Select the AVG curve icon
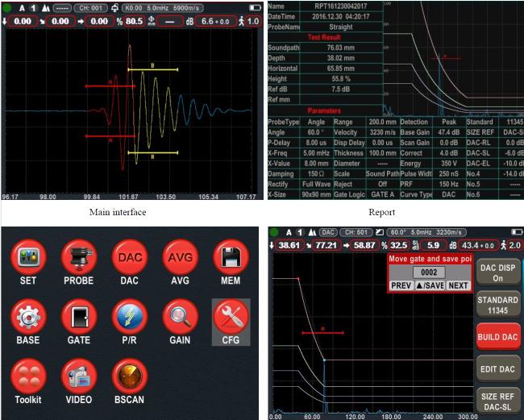The width and height of the screenshot is (524, 420). tap(179, 258)
